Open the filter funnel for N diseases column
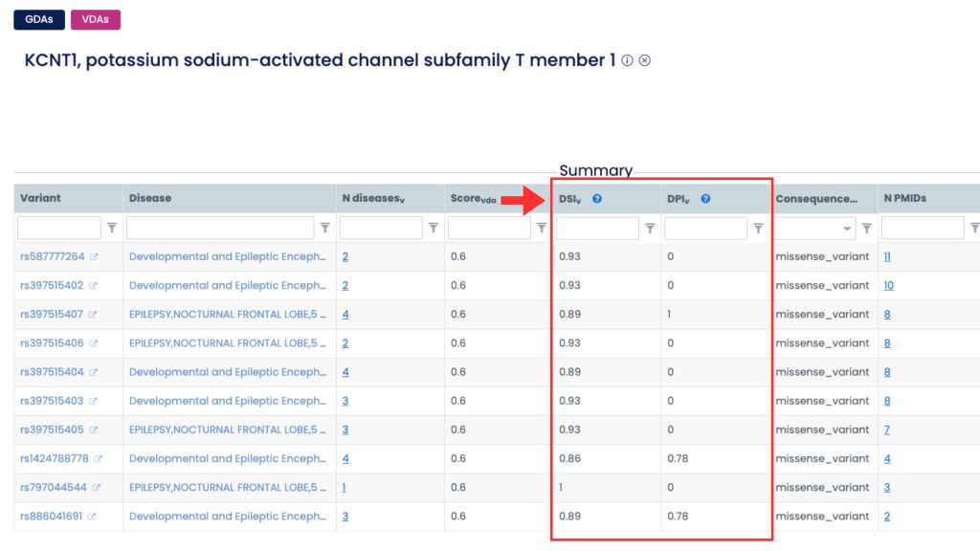The height and width of the screenshot is (551, 980). 434,228
